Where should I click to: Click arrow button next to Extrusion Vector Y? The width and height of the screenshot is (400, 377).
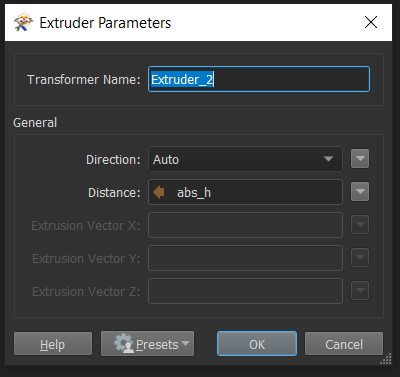coord(360,258)
